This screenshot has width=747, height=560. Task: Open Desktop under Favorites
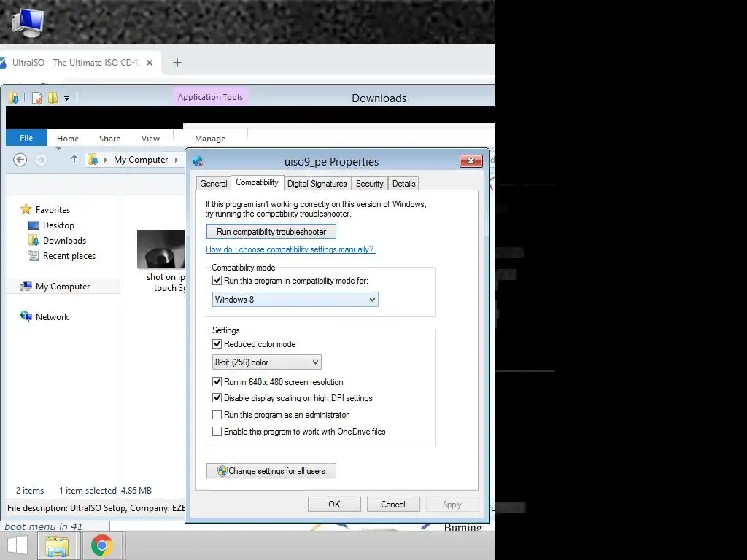pyautogui.click(x=58, y=225)
